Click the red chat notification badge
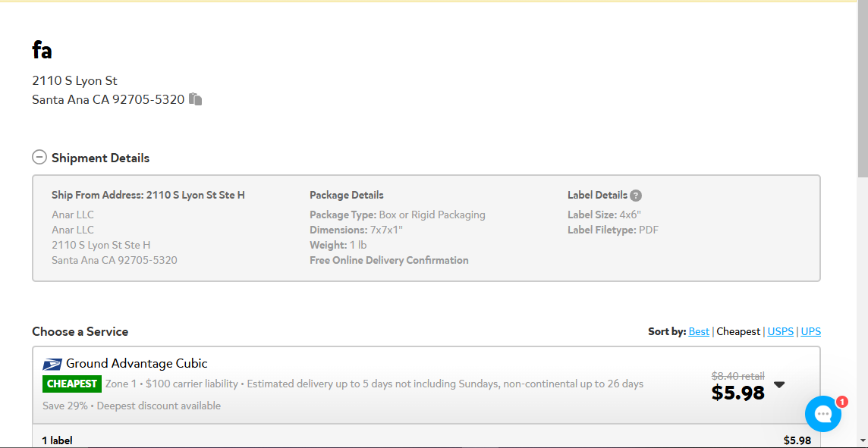Screen dimensions: 868x448 (x=841, y=402)
